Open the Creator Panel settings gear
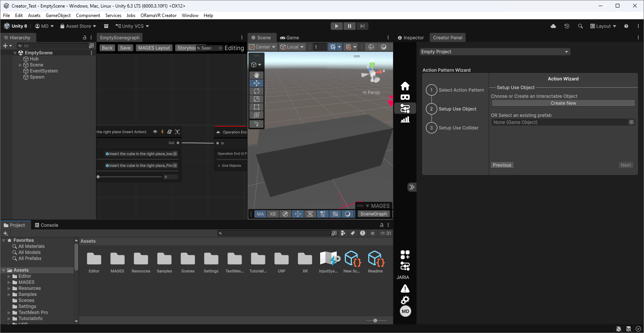The height and width of the screenshot is (333, 644). [405, 300]
